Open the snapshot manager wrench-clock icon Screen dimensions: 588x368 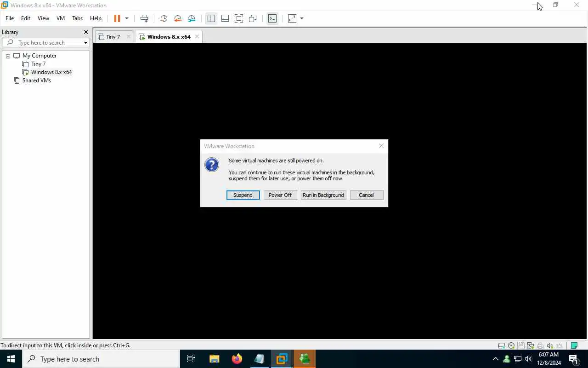coord(192,18)
